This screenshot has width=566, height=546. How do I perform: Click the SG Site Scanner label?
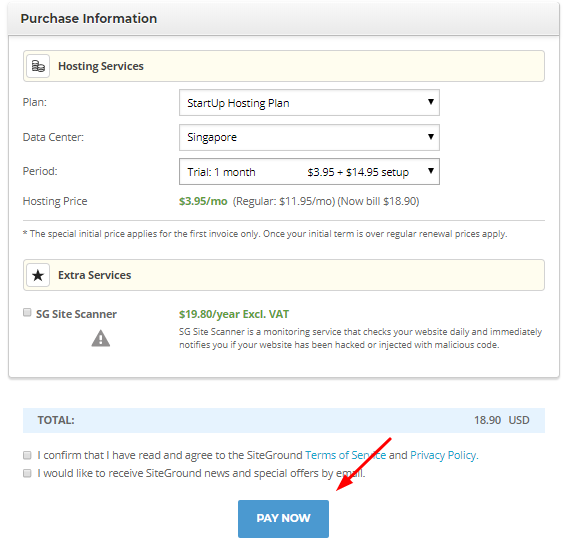point(76,314)
